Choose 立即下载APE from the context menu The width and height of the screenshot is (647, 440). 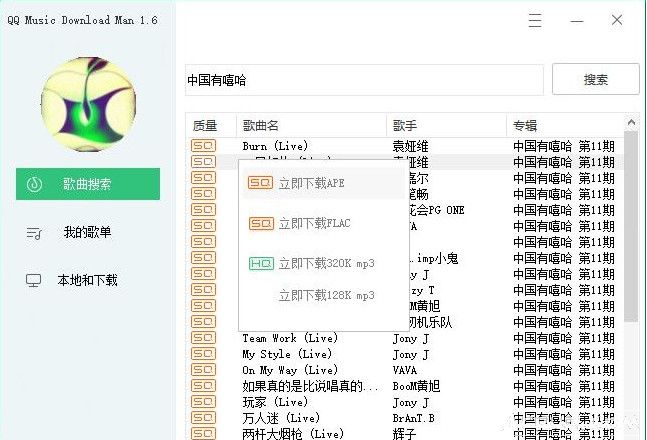324,183
